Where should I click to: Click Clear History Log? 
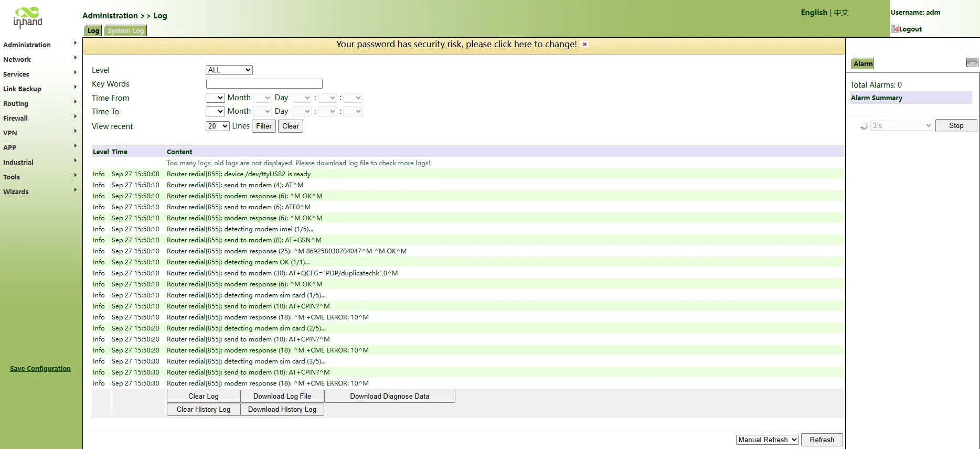click(x=204, y=410)
